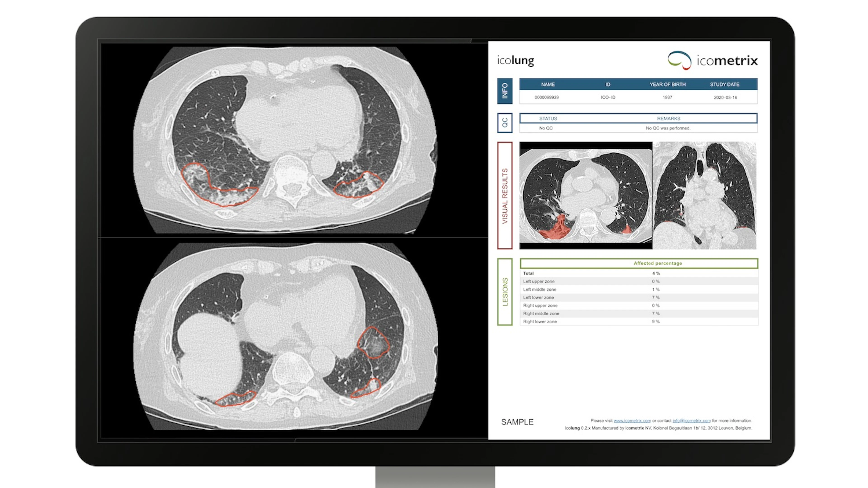Click the Total 4 % value

click(x=656, y=273)
